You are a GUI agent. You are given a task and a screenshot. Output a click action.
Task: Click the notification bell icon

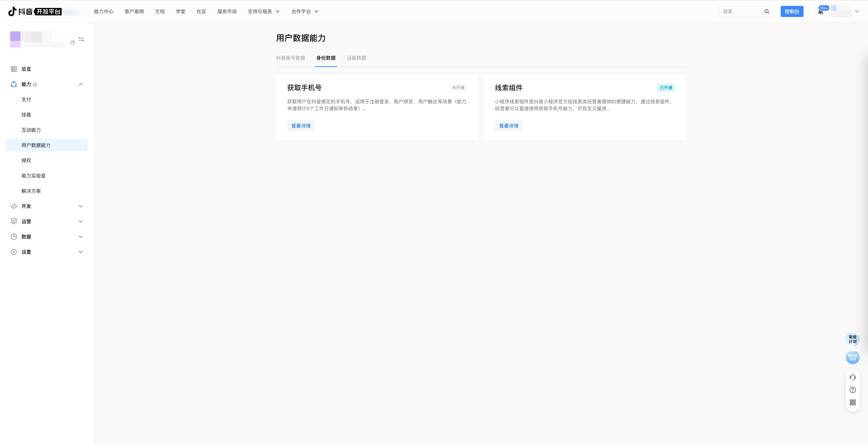[820, 12]
